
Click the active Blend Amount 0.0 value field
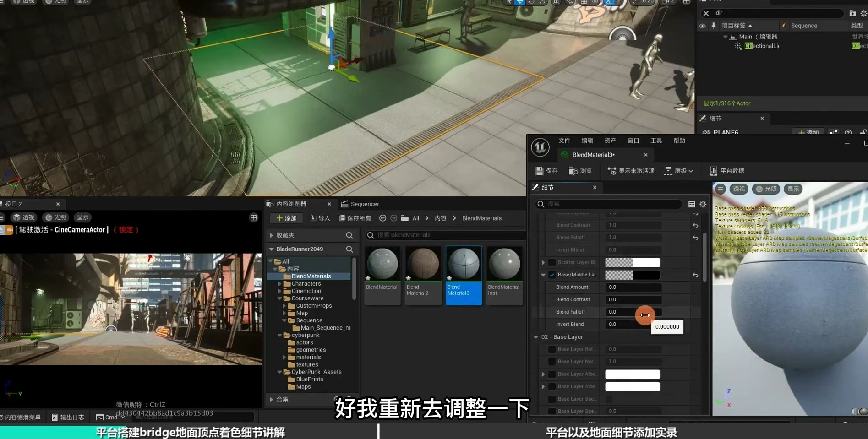pos(633,287)
